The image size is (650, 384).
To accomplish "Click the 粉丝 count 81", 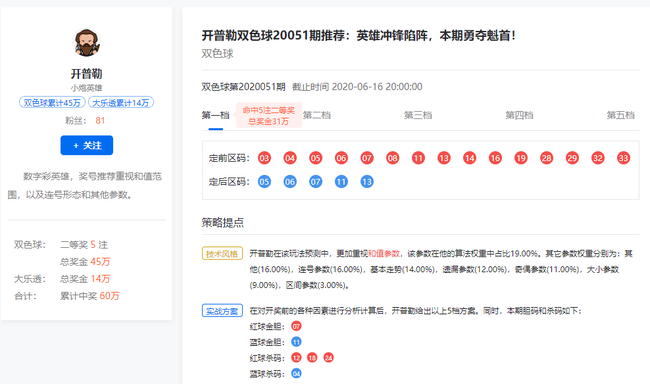I will click(100, 121).
